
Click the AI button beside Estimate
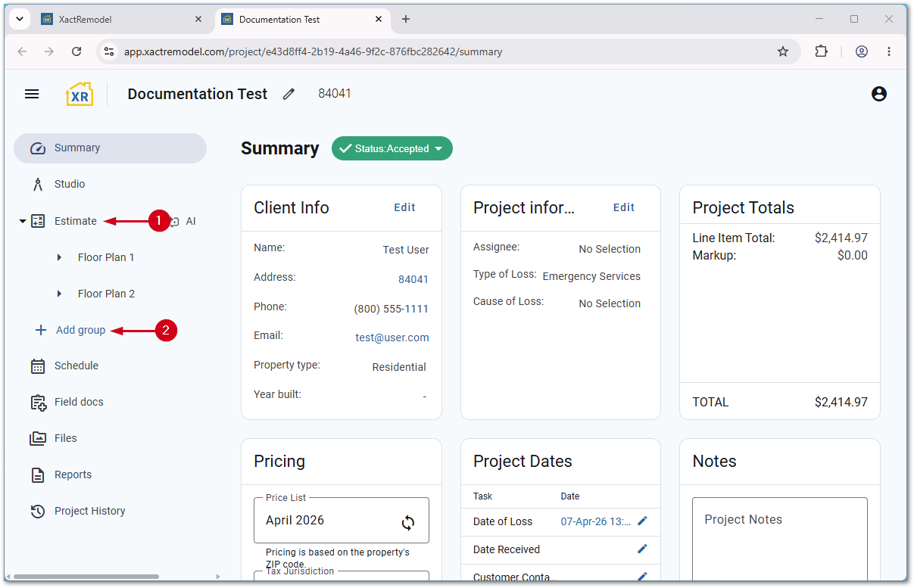tap(183, 221)
